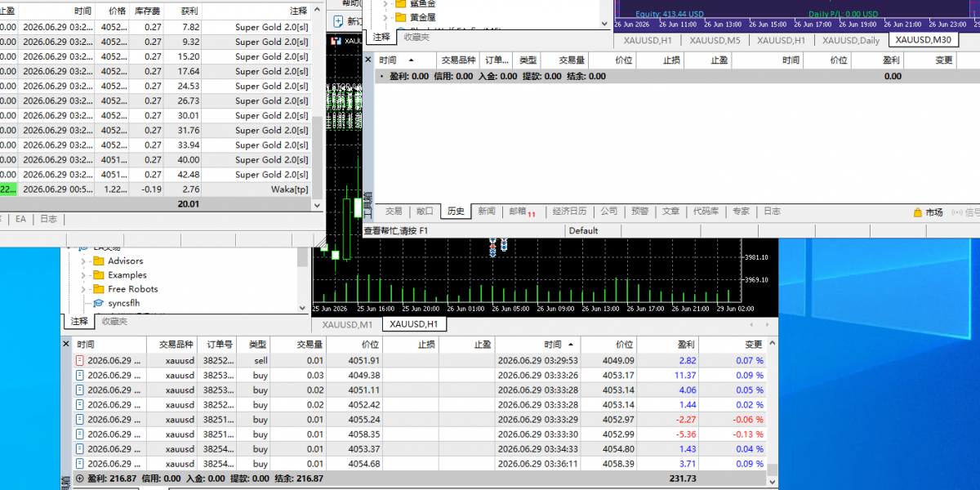
Task: Open the 邮箱 tab
Action: (523, 212)
